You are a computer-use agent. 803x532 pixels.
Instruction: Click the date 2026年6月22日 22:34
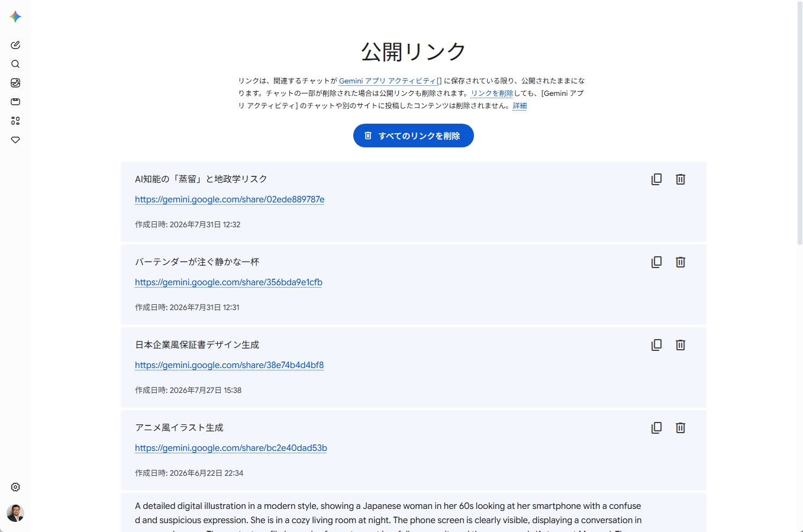[207, 473]
